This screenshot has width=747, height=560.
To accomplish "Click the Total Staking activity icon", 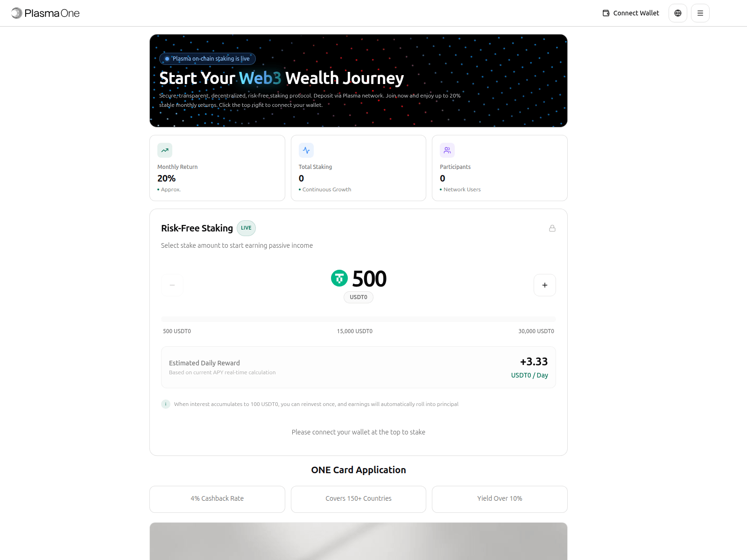I will click(x=306, y=150).
